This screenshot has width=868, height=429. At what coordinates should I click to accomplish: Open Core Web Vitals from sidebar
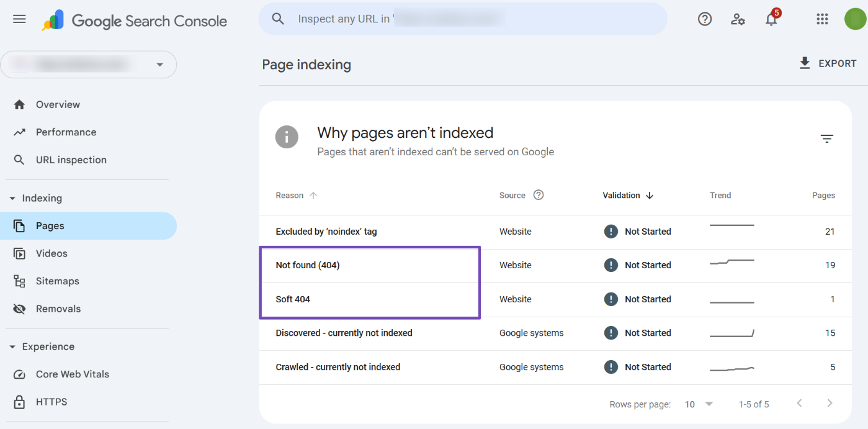coord(72,374)
